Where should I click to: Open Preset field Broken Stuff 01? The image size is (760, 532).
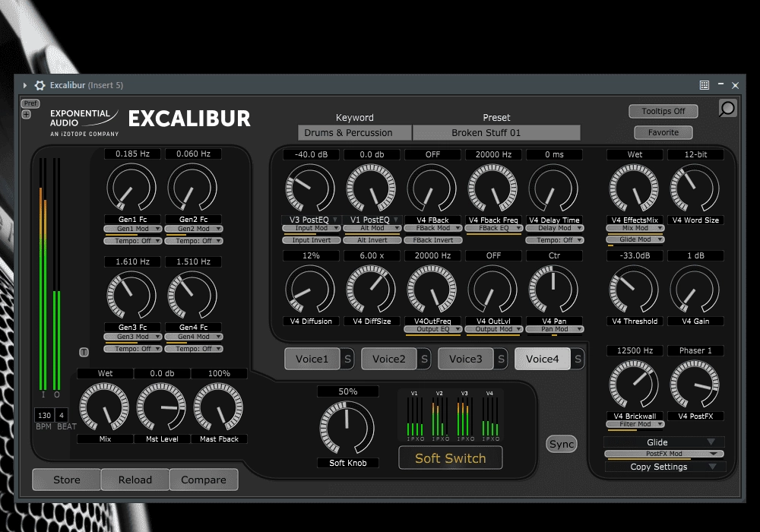pos(496,133)
